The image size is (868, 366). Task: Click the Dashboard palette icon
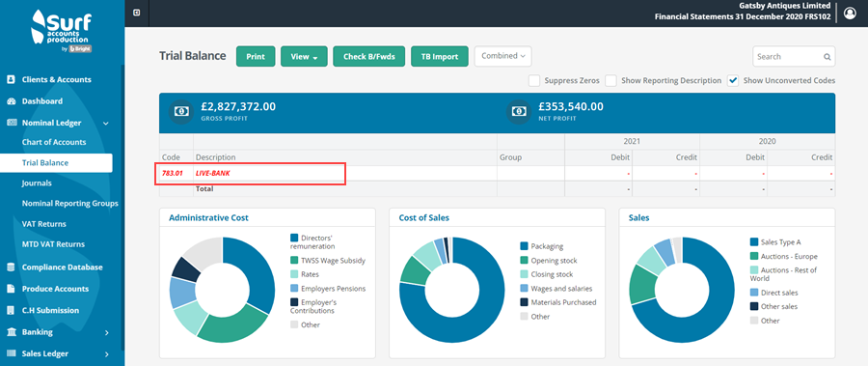[x=11, y=101]
